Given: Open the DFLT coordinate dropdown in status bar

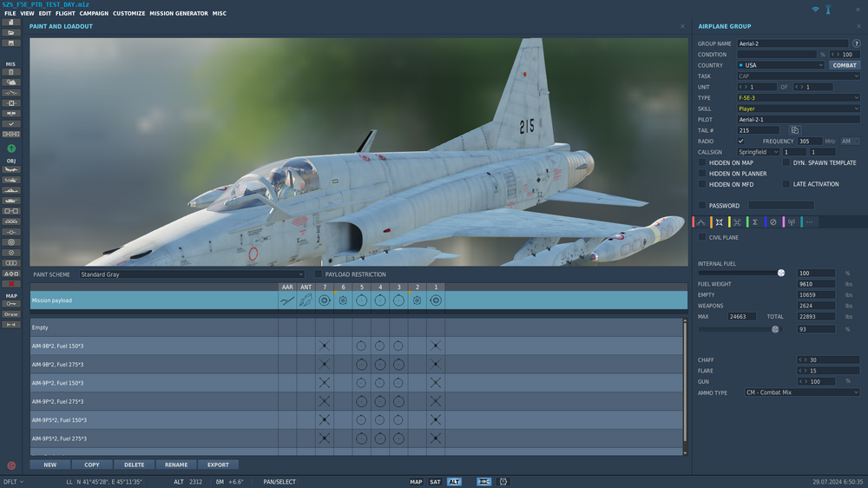Looking at the screenshot, I should point(13,482).
